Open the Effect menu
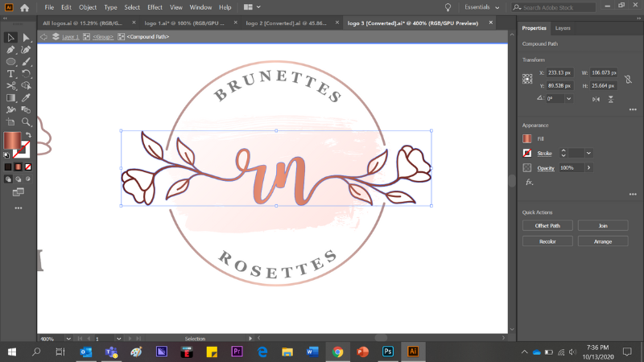 tap(155, 7)
